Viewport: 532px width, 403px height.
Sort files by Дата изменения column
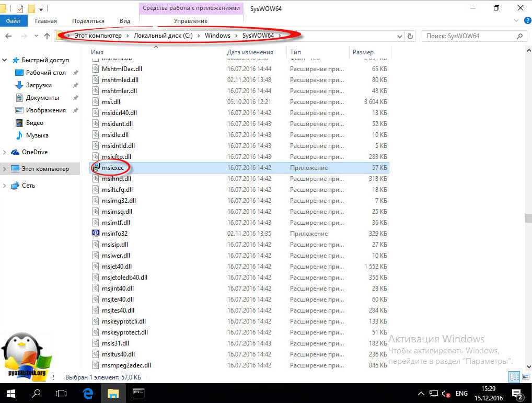click(x=250, y=52)
